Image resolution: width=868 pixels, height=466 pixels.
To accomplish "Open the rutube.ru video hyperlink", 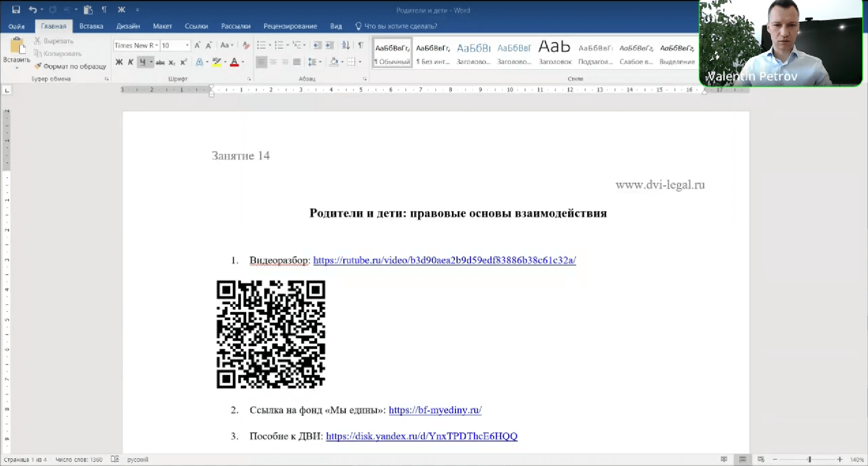I will pos(444,260).
